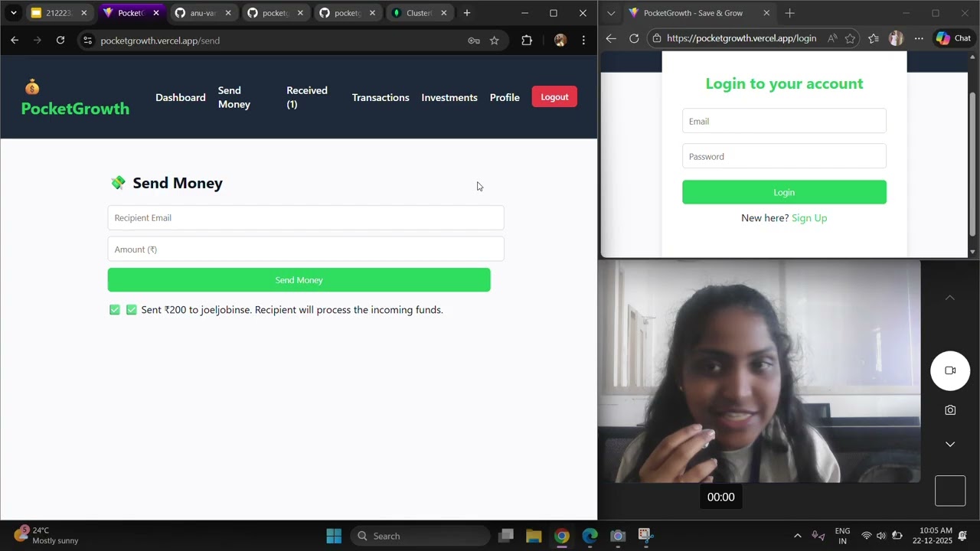Open a new tab in Edge

click(790, 13)
